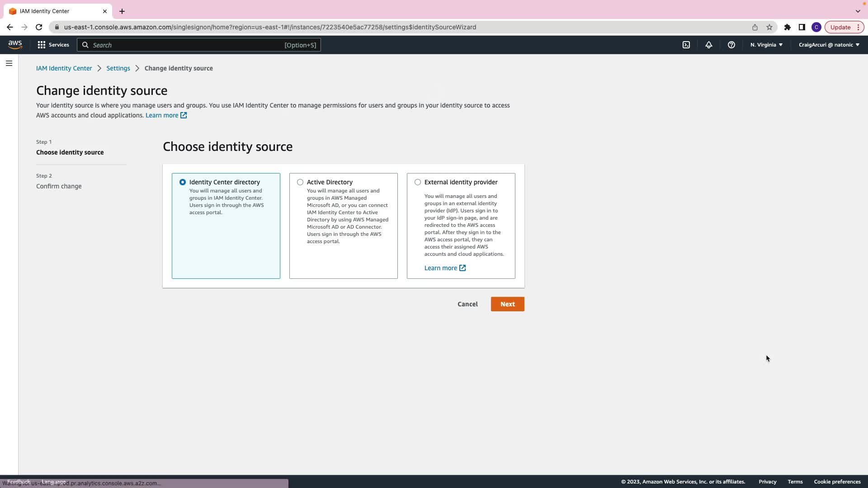Screen dimensions: 868x488
Task: Reload the browser page
Action: 39,27
